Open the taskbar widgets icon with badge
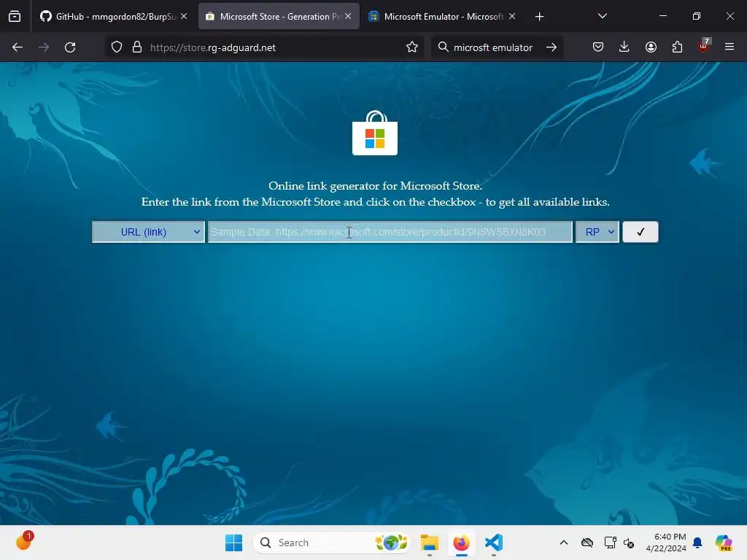The image size is (747, 560). (x=24, y=542)
